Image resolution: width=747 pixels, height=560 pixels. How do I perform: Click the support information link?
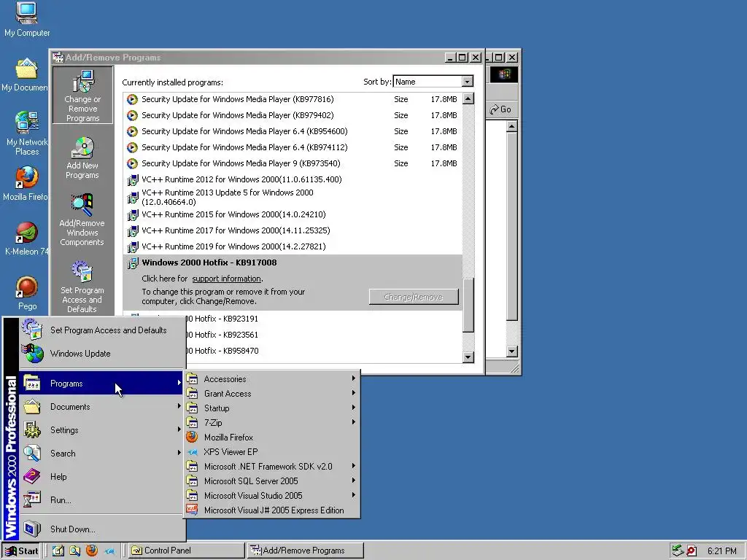pyautogui.click(x=226, y=279)
